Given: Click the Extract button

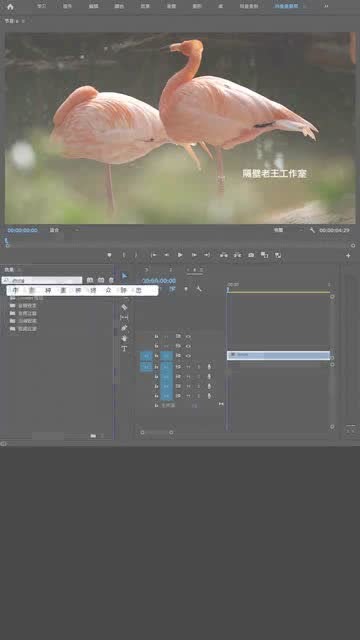Looking at the screenshot, I should 237,255.
